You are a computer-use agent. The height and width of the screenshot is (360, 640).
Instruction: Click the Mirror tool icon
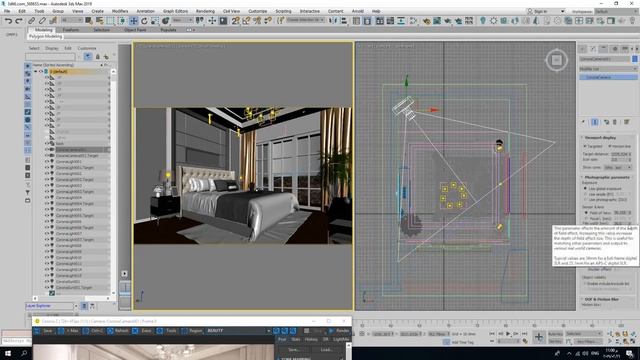point(333,20)
